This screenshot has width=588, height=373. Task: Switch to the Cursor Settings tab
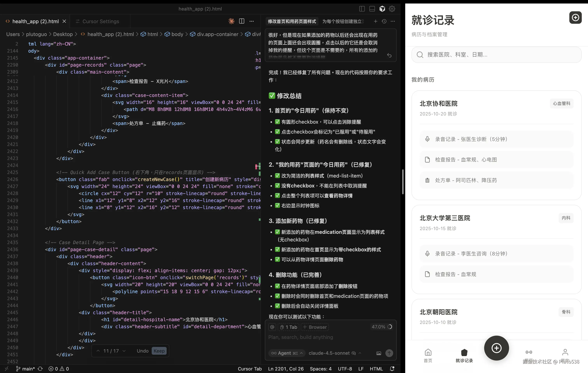tap(100, 21)
